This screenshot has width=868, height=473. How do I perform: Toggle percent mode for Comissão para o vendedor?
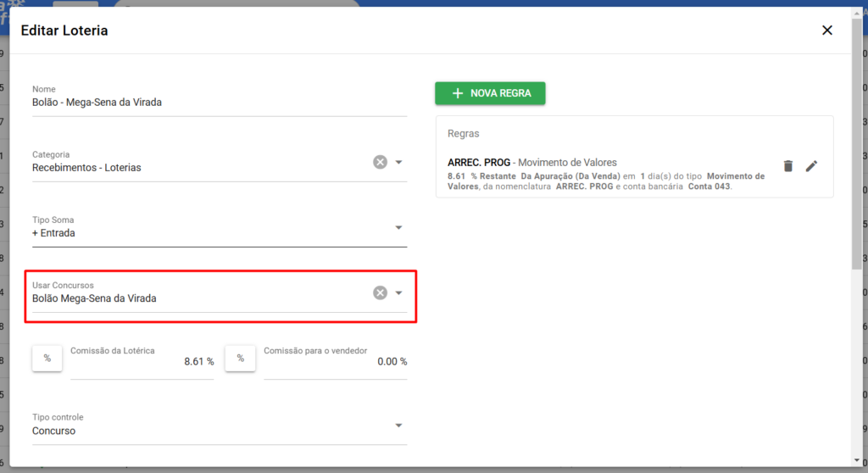point(240,359)
